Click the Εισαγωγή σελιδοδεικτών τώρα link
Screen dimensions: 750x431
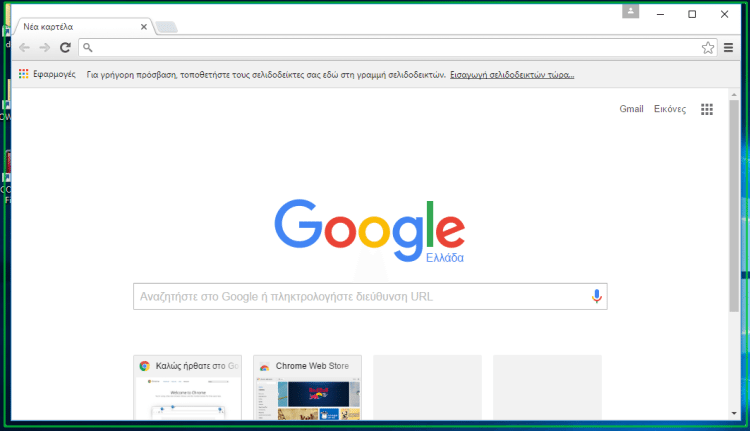pyautogui.click(x=512, y=75)
